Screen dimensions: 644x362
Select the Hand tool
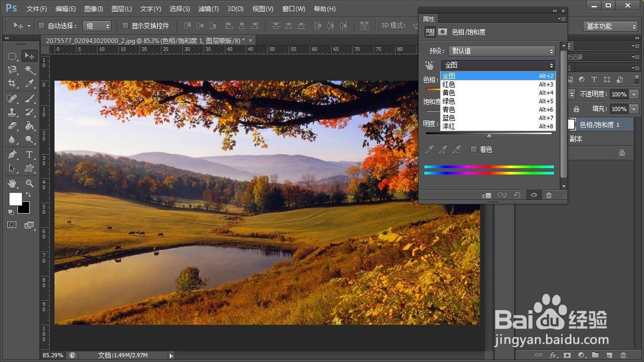pyautogui.click(x=12, y=183)
